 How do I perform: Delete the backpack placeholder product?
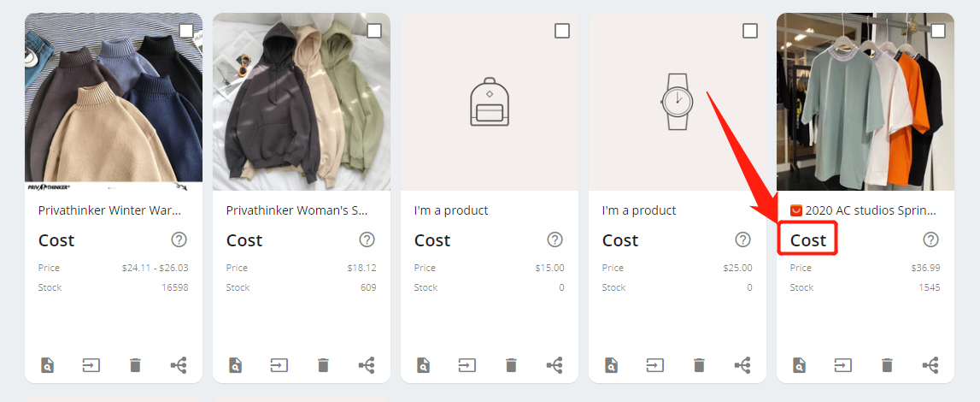511,364
